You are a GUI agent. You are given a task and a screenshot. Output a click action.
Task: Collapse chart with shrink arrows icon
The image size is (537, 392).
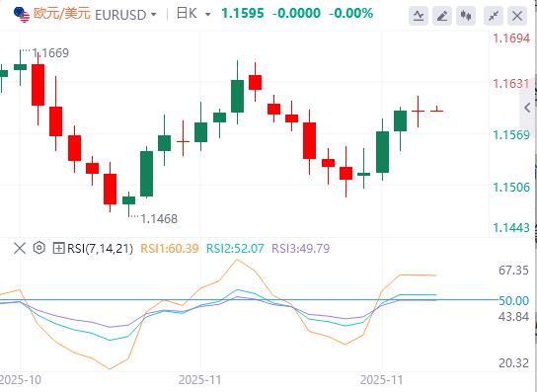(x=494, y=16)
